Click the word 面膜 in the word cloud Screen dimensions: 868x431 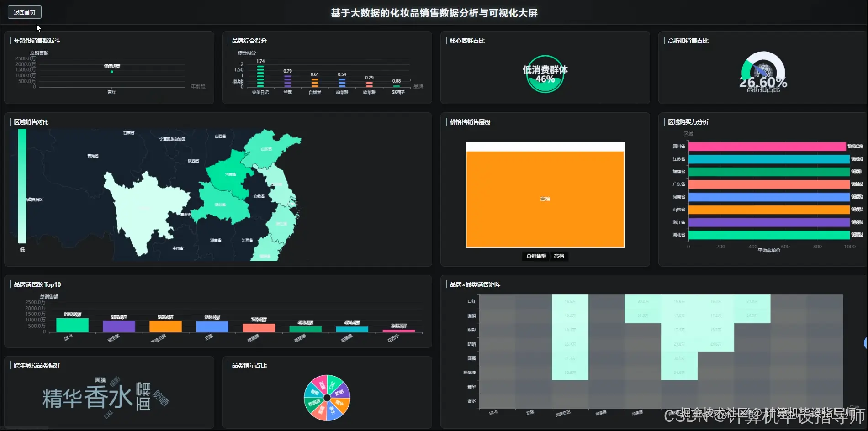pos(100,380)
